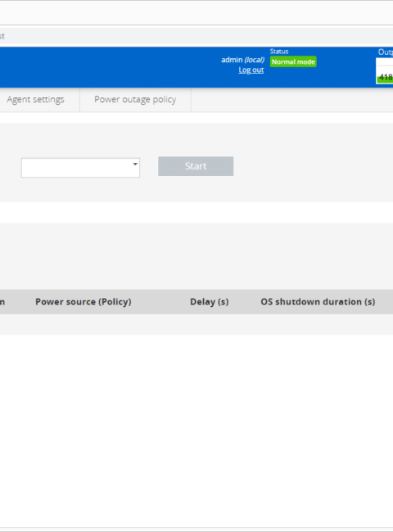Click the Power source (Policy) column header

pos(84,302)
